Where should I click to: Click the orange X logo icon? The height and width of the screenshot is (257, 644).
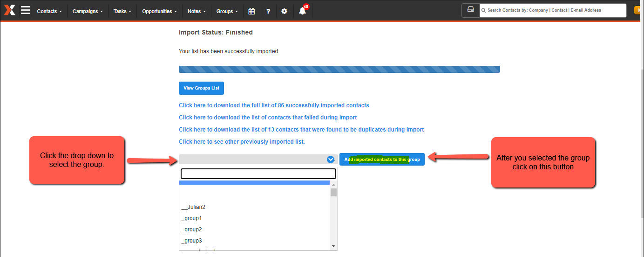pos(9,10)
